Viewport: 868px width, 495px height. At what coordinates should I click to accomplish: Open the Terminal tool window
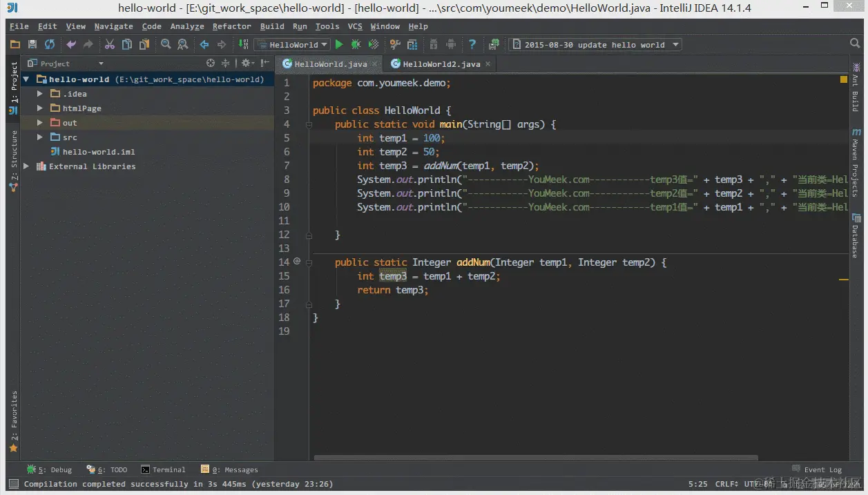point(164,469)
